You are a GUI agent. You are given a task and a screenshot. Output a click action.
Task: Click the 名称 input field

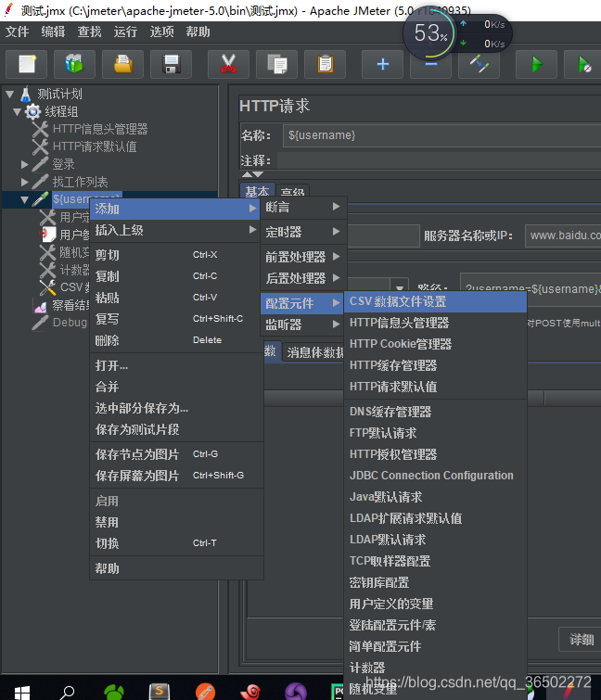(x=441, y=135)
